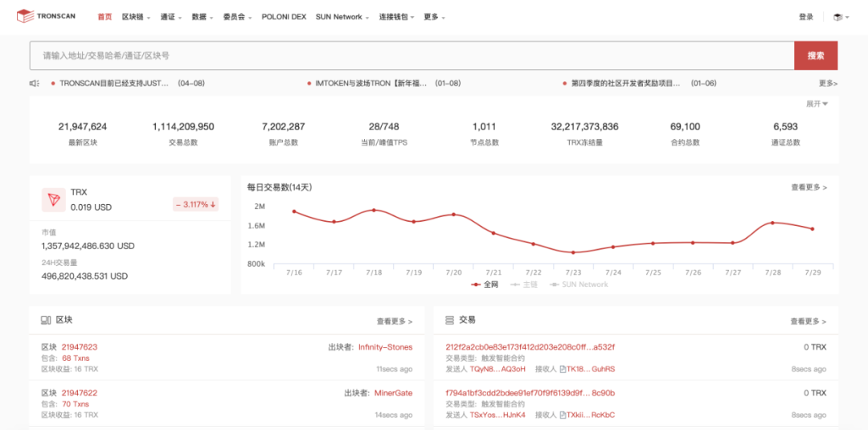868x430 pixels.
Task: Click contract icon beside TXkii...RcKbC
Action: [563, 415]
